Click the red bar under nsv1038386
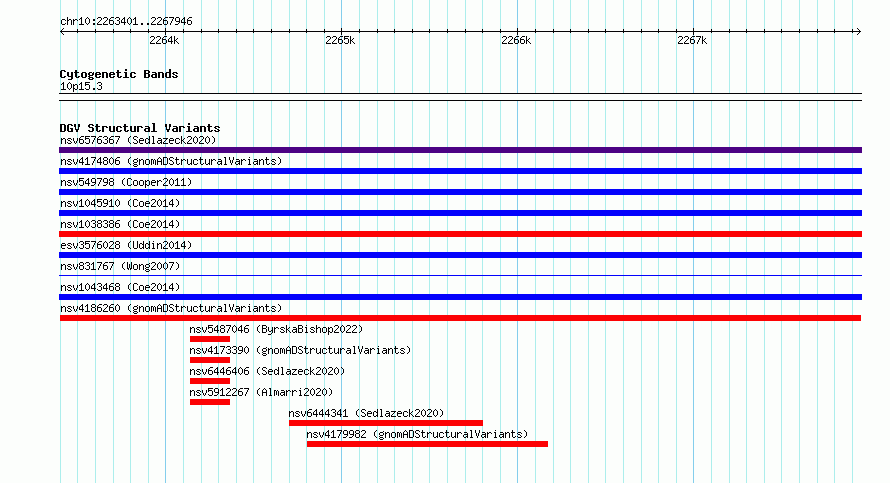This screenshot has height=483, width=890. point(460,234)
